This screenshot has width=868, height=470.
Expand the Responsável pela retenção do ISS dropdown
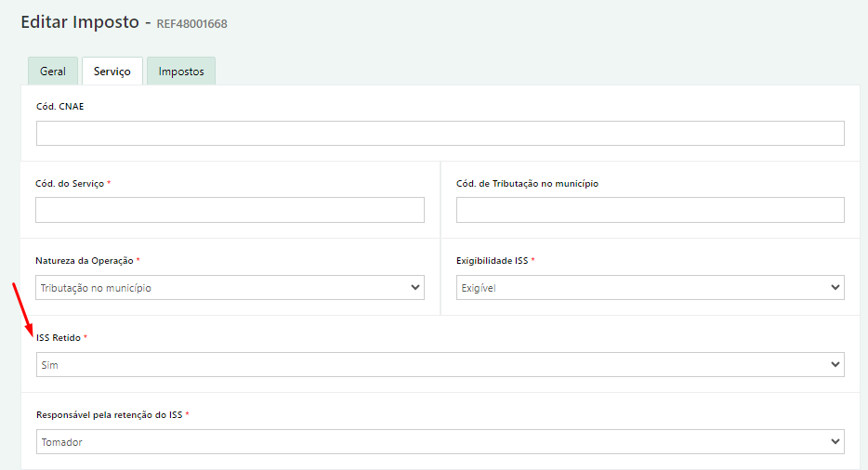point(441,442)
